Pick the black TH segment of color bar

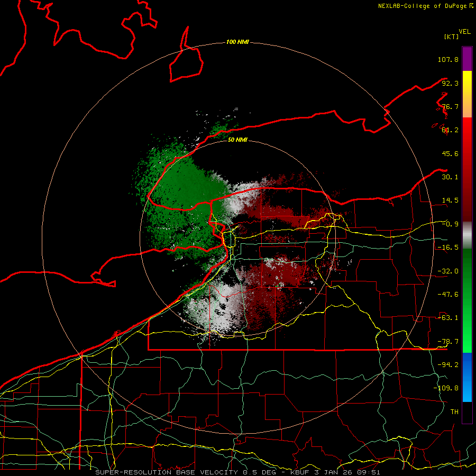(x=467, y=412)
